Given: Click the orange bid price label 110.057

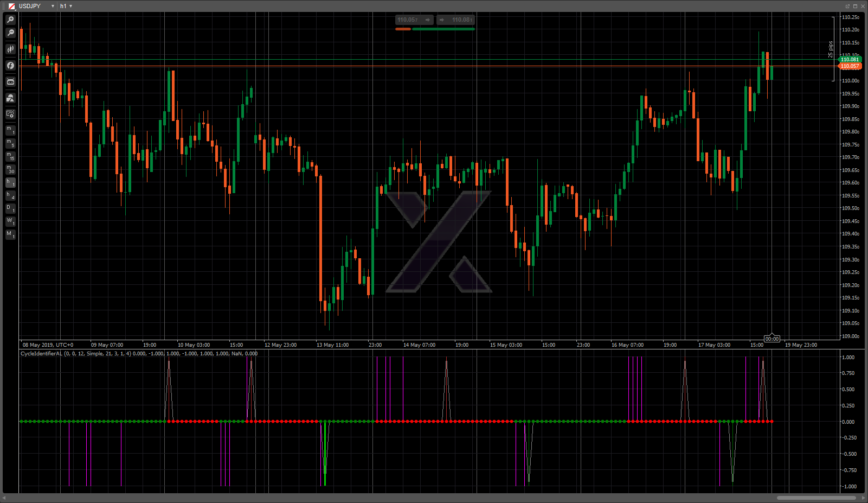Looking at the screenshot, I should click(850, 66).
